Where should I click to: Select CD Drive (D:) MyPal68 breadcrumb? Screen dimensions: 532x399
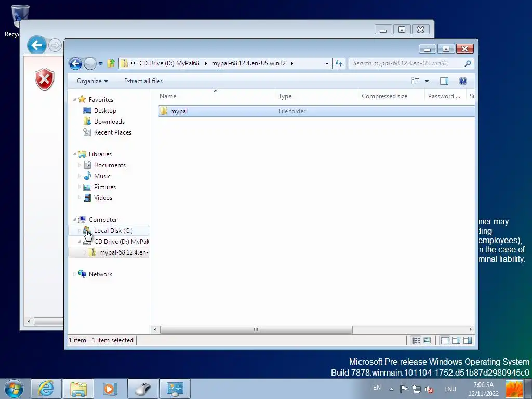click(x=169, y=63)
